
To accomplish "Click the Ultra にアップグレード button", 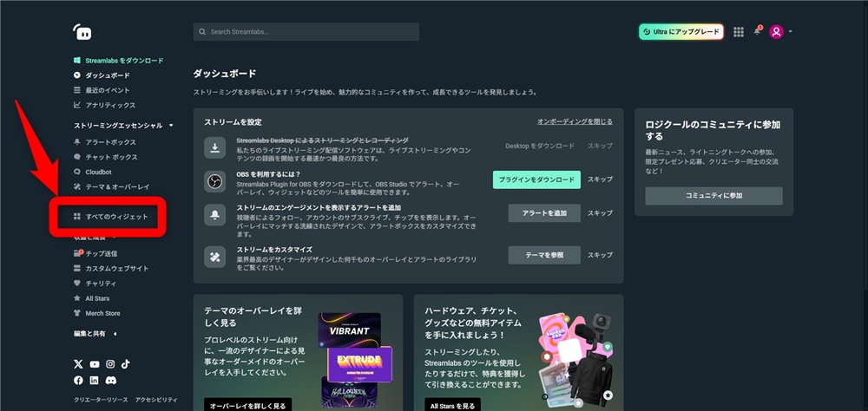I will (681, 32).
